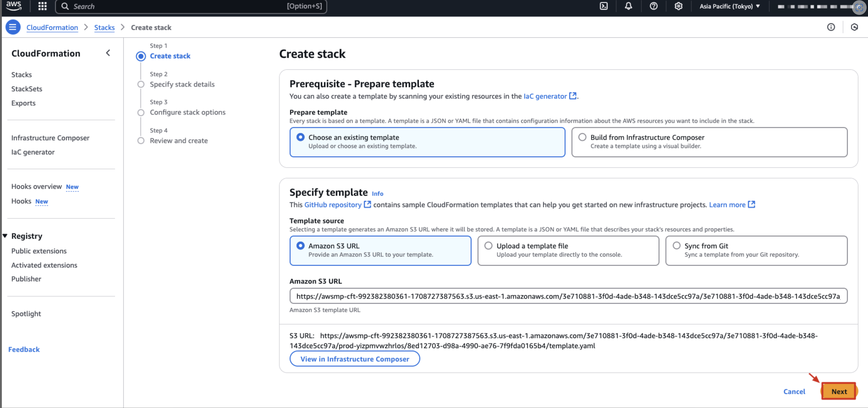The width and height of the screenshot is (868, 408).
Task: Select Upload a template file option
Action: 488,246
